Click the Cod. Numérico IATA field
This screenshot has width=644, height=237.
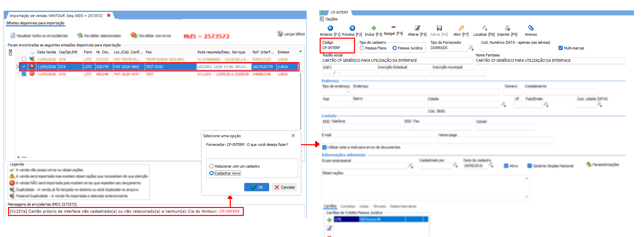pyautogui.click(x=487, y=48)
